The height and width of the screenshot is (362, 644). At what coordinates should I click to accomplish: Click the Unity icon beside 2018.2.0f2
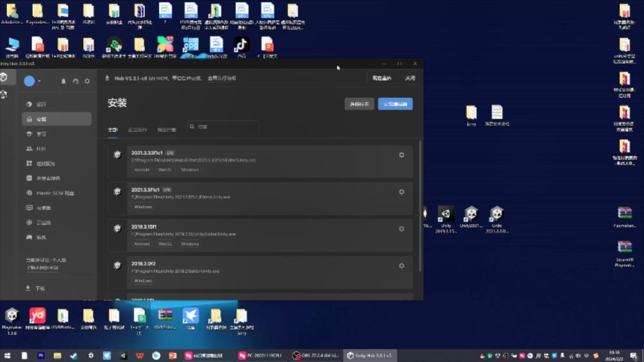coord(117,265)
